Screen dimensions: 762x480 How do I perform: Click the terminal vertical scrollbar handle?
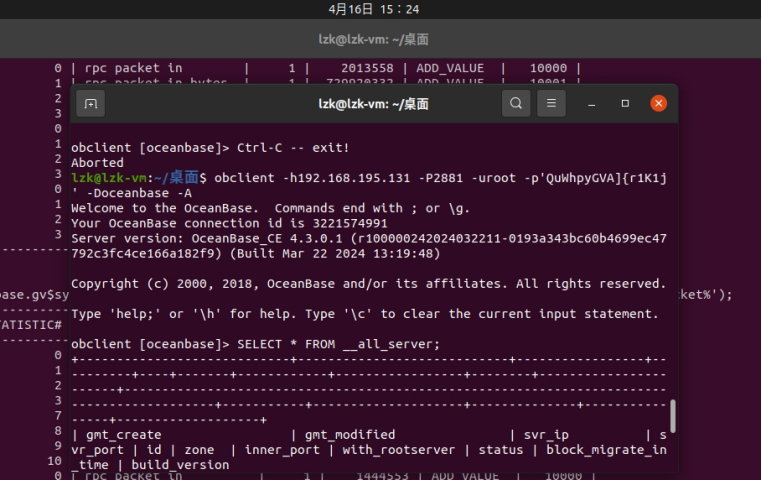point(673,416)
